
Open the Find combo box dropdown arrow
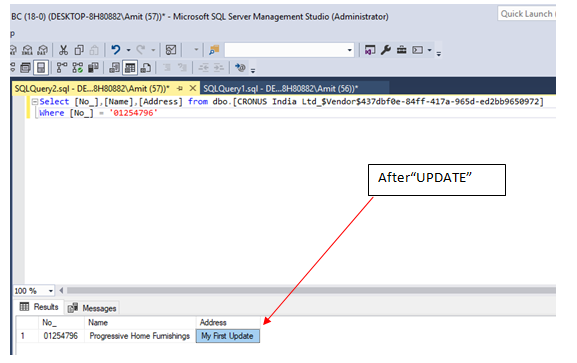[x=350, y=50]
